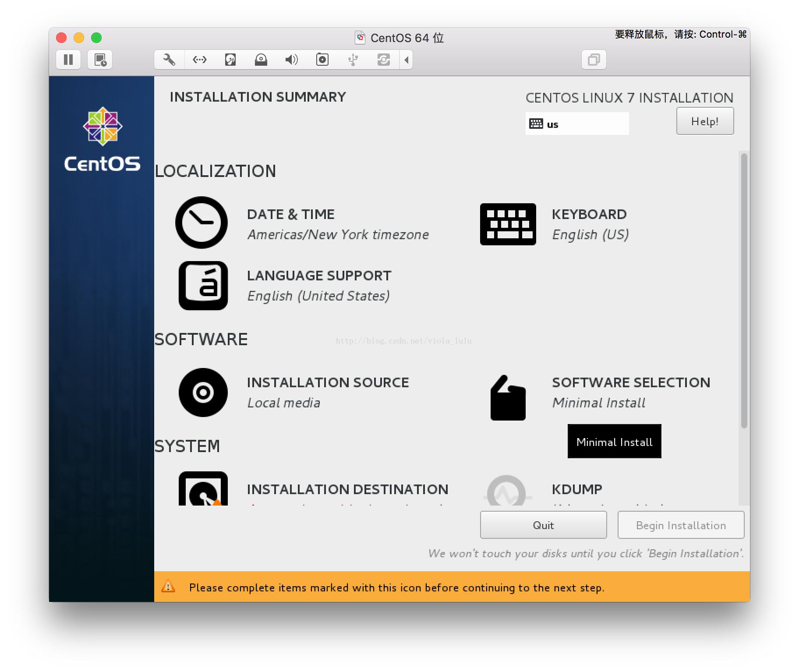Click the sound speaker icon in toolbar
This screenshot has width=799, height=672.
coord(291,60)
